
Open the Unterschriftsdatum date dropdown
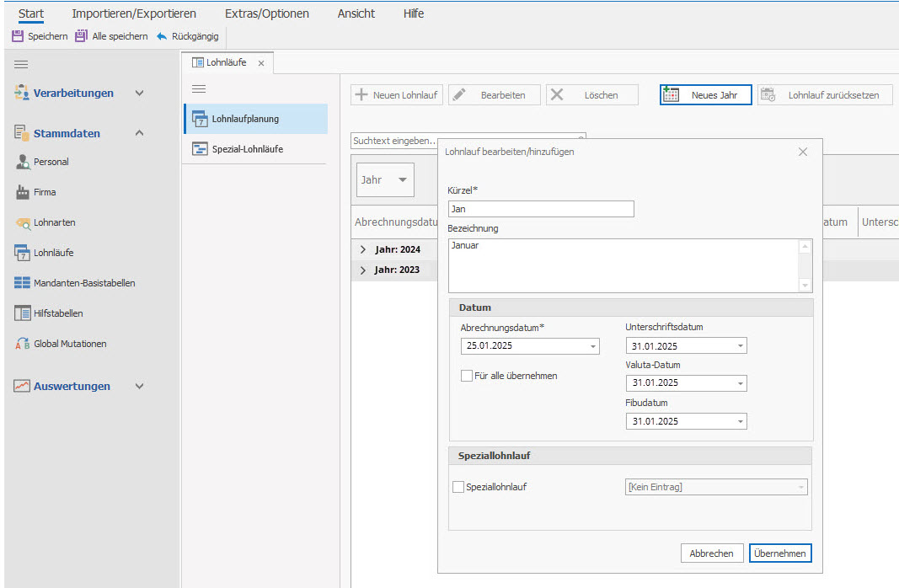[741, 346]
